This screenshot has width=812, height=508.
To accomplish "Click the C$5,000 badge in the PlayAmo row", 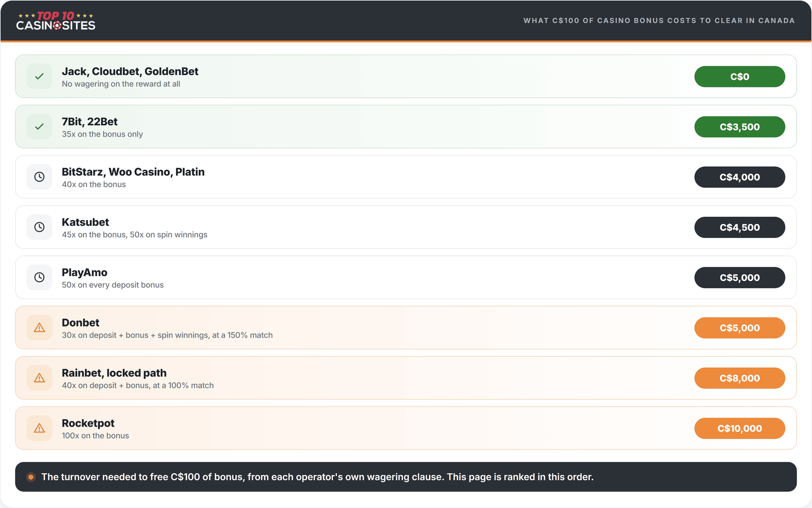I will tap(740, 278).
